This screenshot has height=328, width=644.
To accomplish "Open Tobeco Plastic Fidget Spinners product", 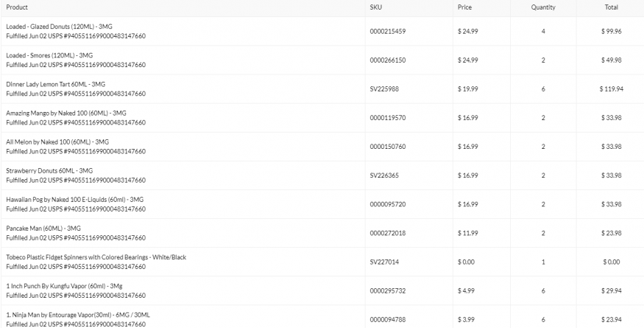I will (96, 257).
